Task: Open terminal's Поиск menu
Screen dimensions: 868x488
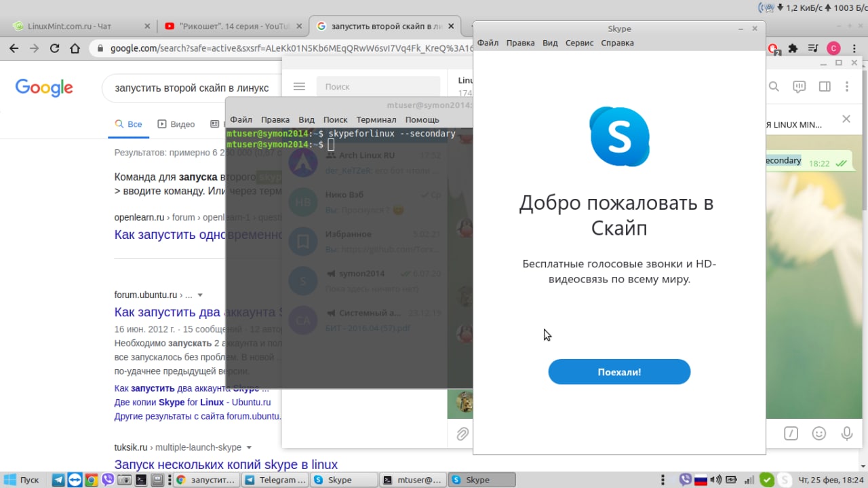Action: point(335,119)
